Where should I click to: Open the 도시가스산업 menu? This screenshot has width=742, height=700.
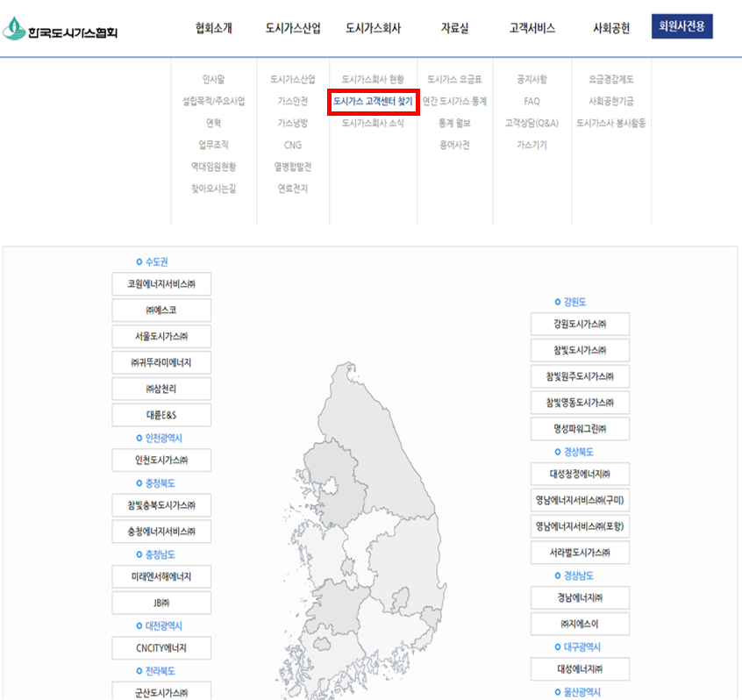[x=293, y=28]
